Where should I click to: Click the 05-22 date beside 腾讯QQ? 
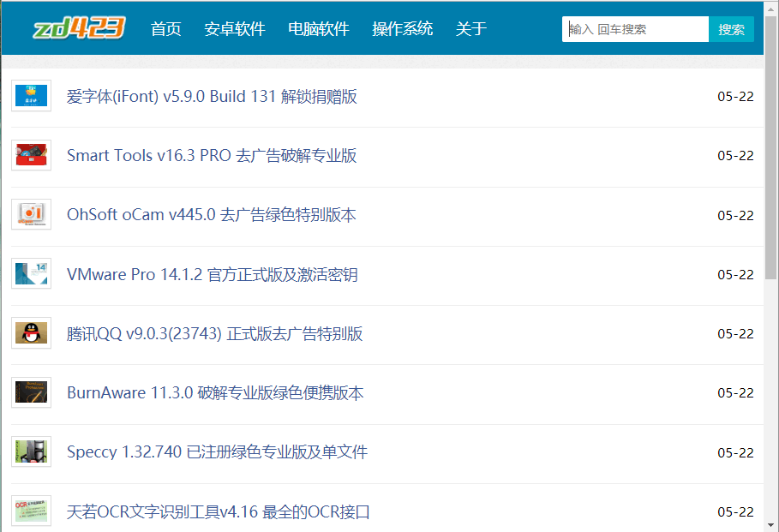(x=735, y=333)
